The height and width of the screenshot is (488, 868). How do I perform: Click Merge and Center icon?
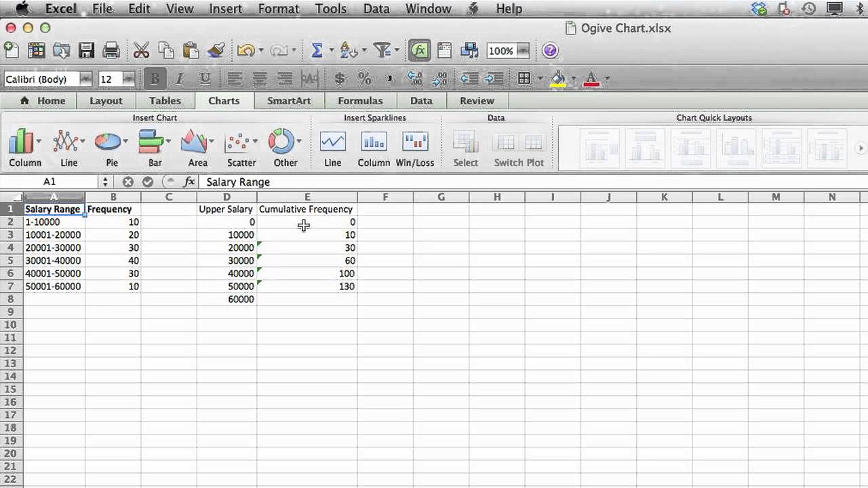pos(310,79)
